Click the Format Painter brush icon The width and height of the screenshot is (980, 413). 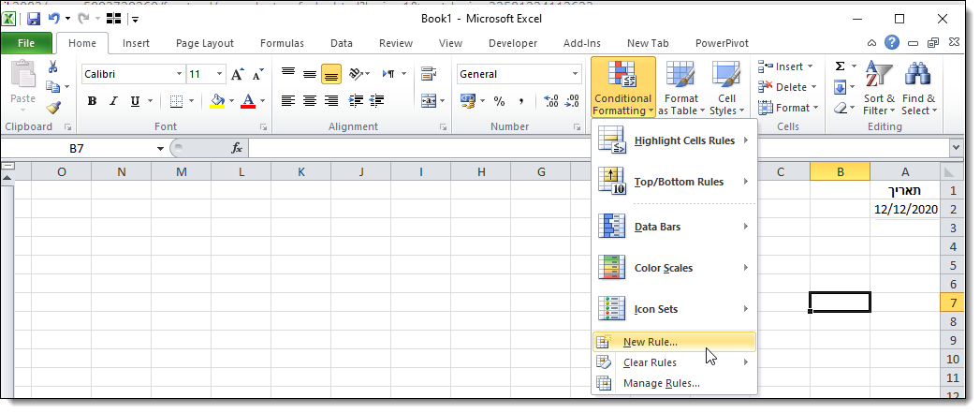coord(53,108)
